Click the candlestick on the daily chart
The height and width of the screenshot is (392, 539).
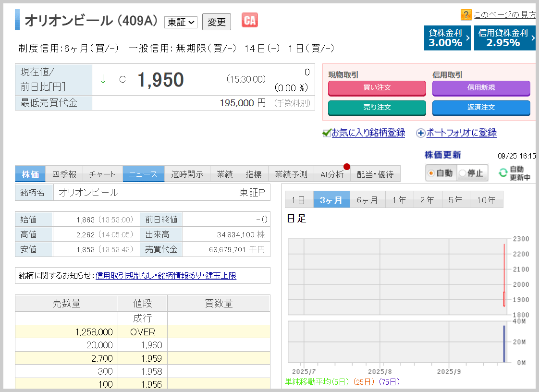click(x=504, y=298)
